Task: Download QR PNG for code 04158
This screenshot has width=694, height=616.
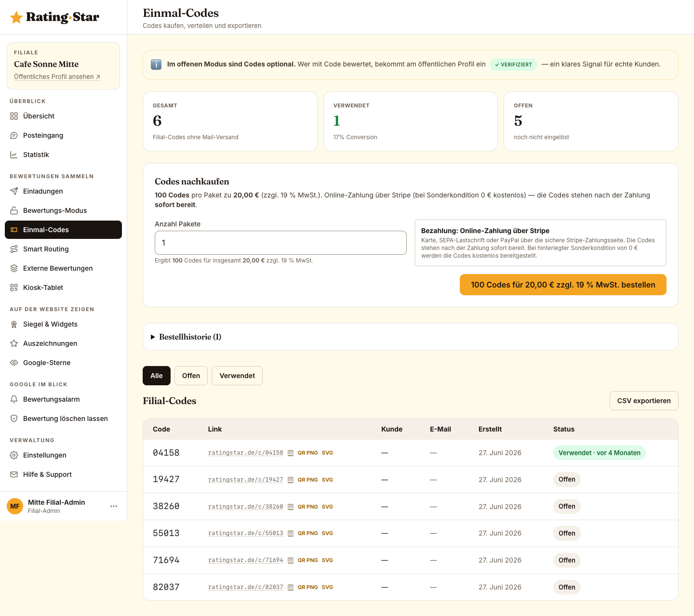Action: pos(307,453)
